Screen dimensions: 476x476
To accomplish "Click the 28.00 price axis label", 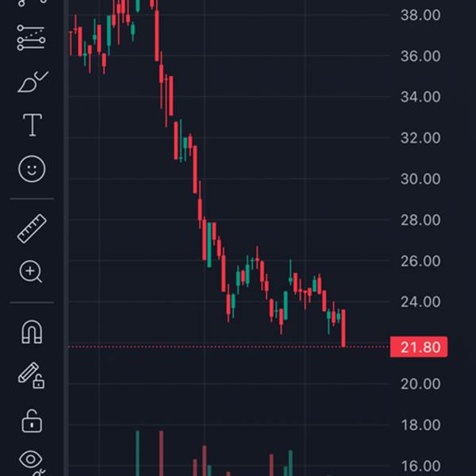I will click(420, 220).
